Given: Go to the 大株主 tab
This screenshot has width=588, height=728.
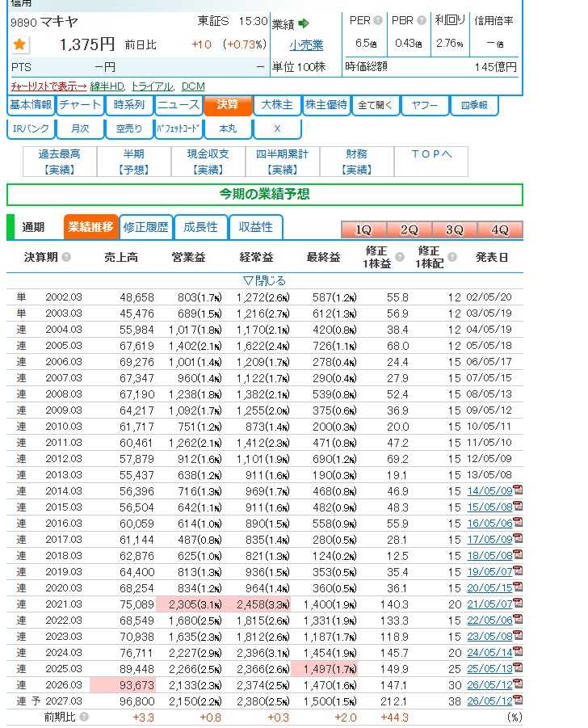Looking at the screenshot, I should click(x=277, y=105).
